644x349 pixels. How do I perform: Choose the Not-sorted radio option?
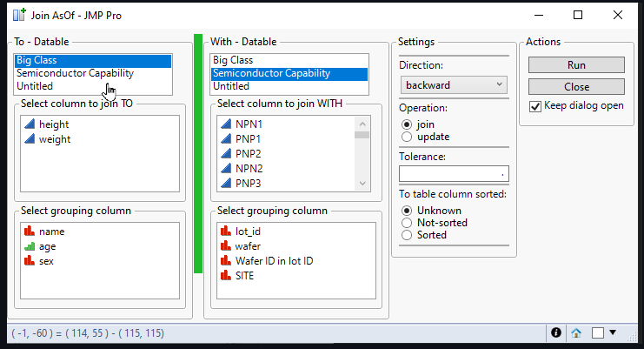pos(407,223)
